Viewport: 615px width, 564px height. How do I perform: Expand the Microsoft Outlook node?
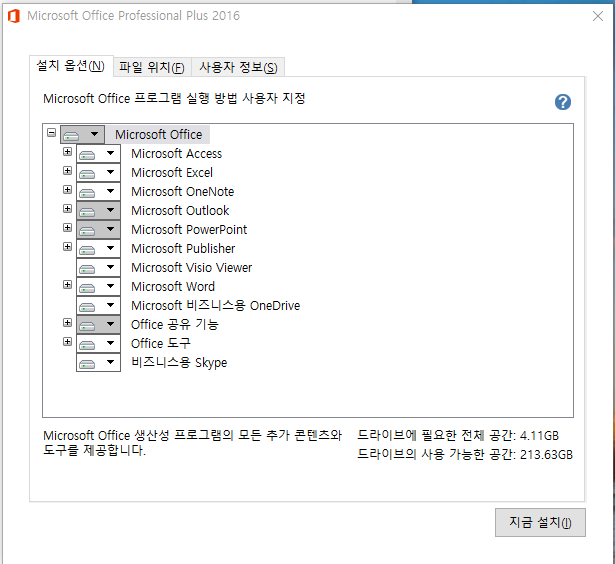coord(67,208)
